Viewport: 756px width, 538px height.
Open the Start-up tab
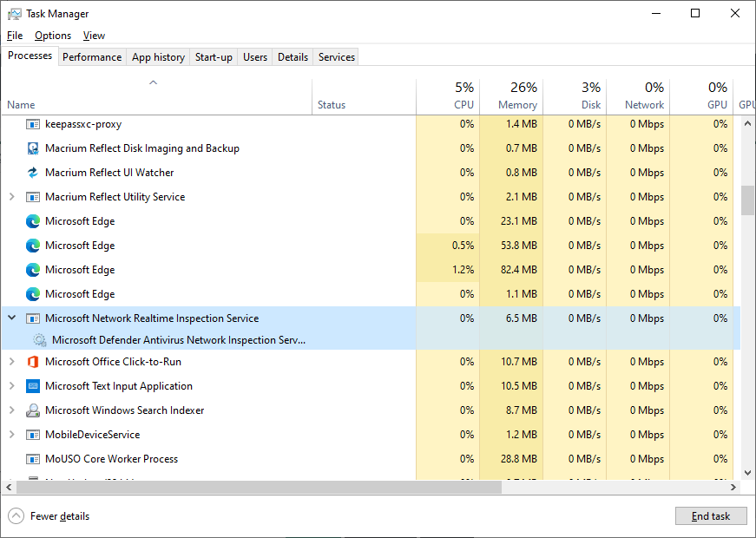click(x=214, y=57)
